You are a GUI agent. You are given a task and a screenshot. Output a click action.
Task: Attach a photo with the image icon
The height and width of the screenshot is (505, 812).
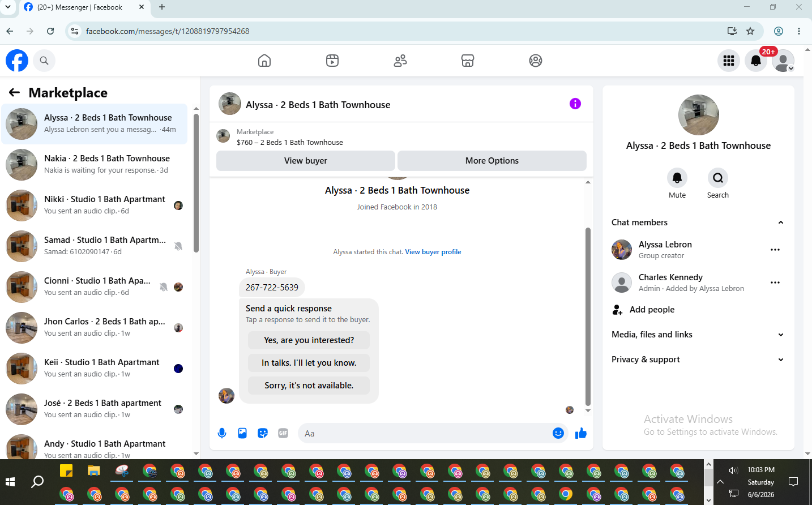tap(242, 433)
